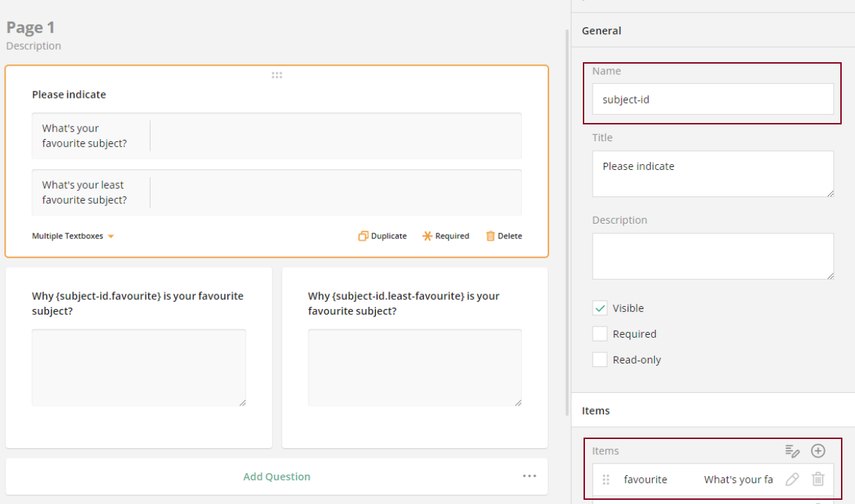The height and width of the screenshot is (504, 855).
Task: Click the drag handle above the selected question
Action: coord(277,75)
